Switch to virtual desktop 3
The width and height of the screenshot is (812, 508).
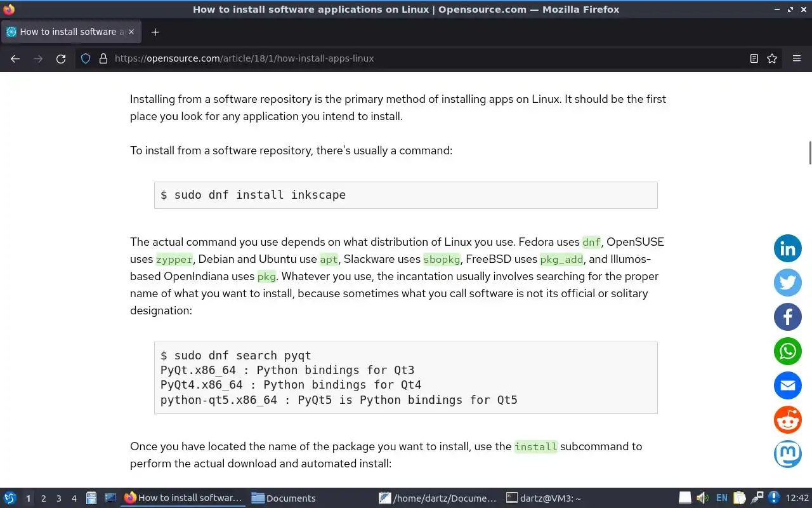point(59,498)
